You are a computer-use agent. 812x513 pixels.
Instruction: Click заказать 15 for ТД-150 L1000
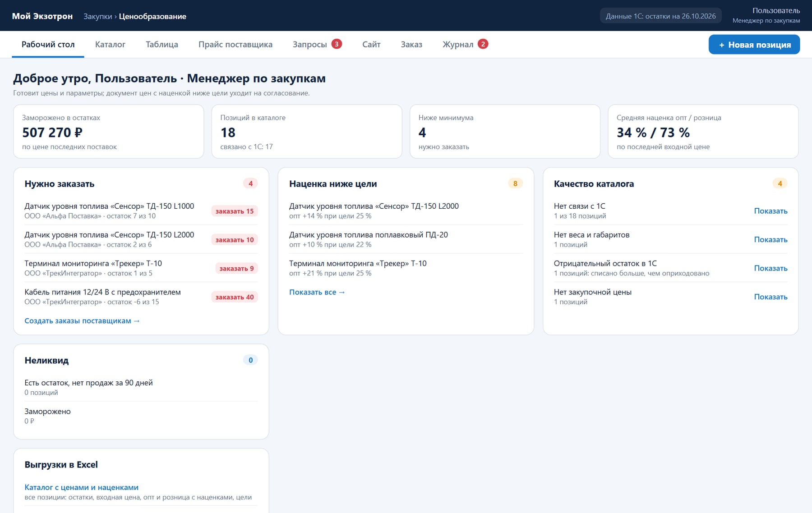(235, 211)
